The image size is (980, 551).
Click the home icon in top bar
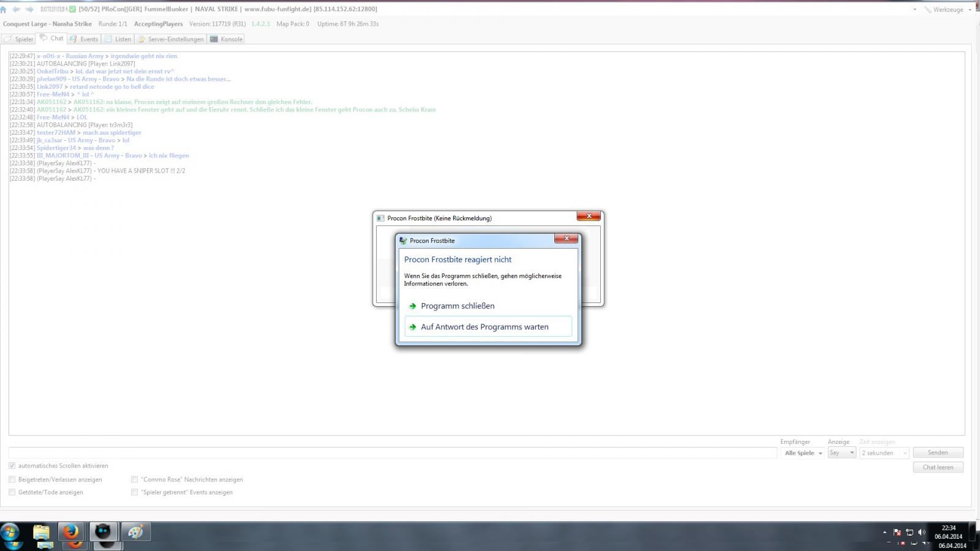click(x=4, y=9)
